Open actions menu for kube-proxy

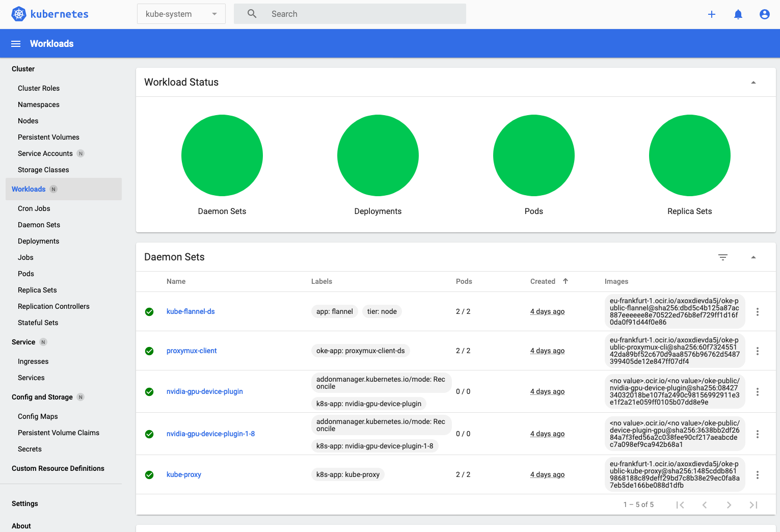pos(758,474)
